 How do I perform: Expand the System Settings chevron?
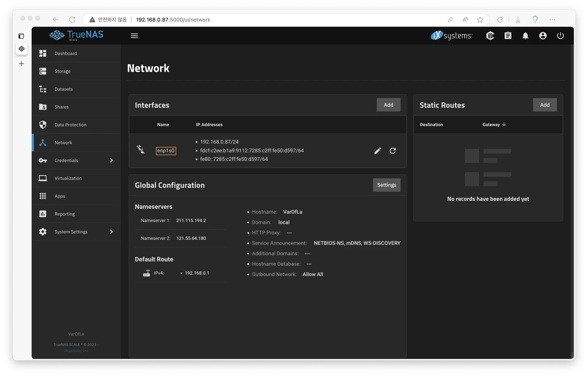click(x=111, y=232)
